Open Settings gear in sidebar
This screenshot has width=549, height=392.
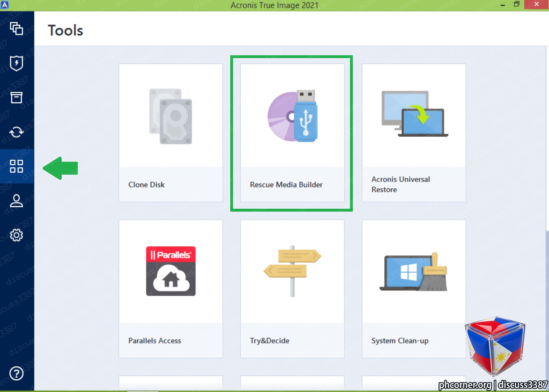pos(16,235)
